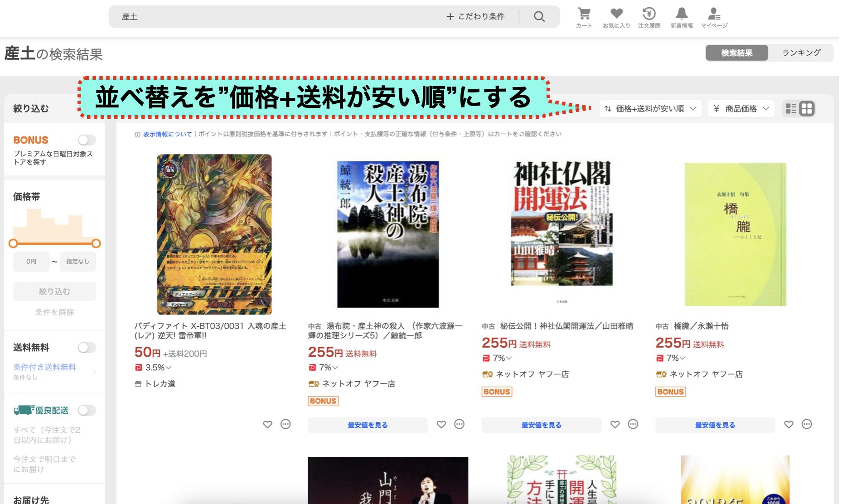This screenshot has width=842, height=504.
Task: Favorite the 湯布院・産土神の殺人 book
Action: (441, 424)
